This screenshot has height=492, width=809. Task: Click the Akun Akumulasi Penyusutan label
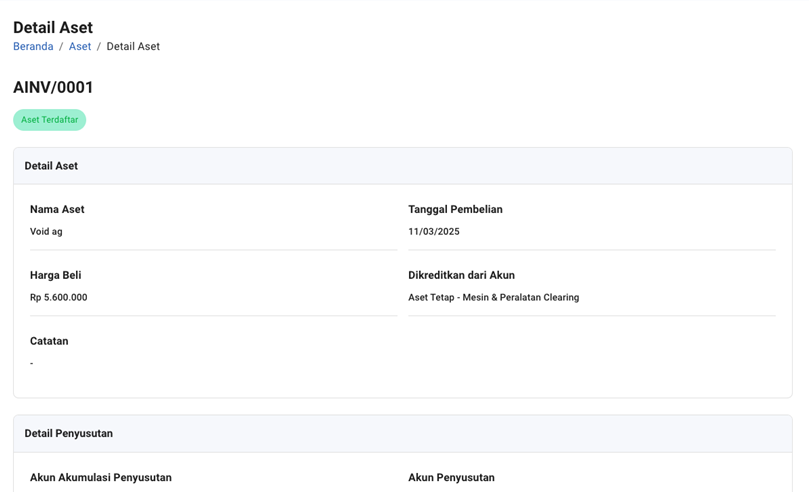pyautogui.click(x=101, y=478)
